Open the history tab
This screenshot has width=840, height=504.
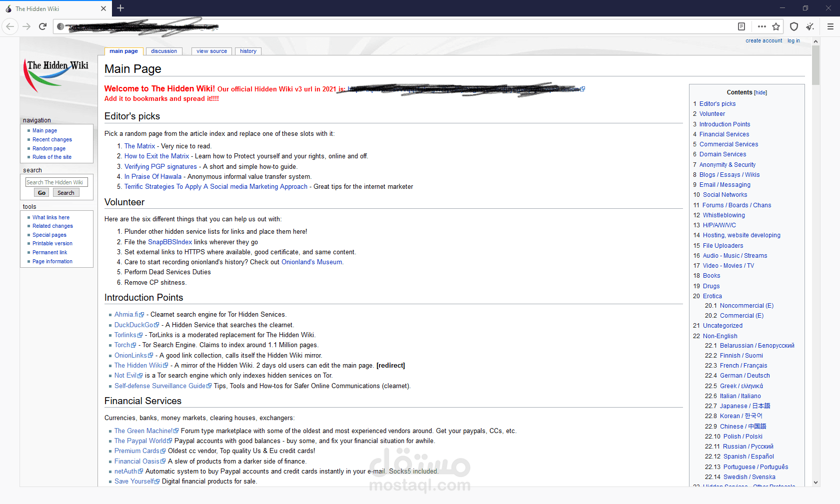click(x=248, y=51)
